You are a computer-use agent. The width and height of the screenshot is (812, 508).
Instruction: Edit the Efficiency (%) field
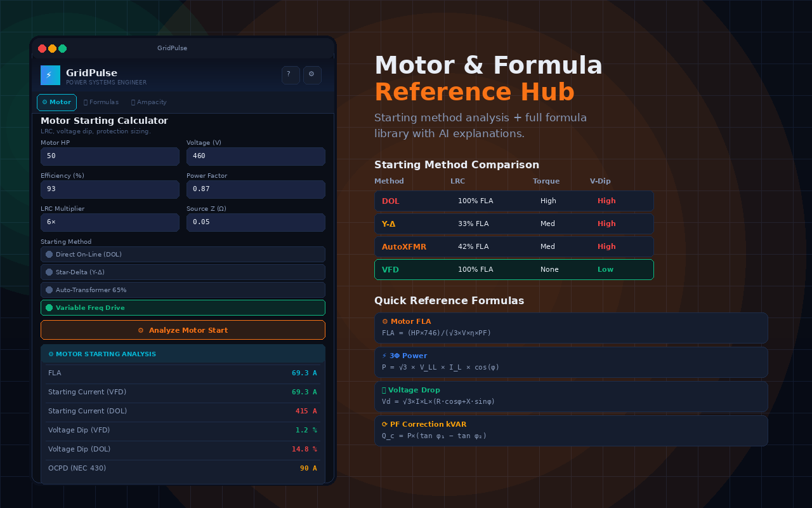110,189
